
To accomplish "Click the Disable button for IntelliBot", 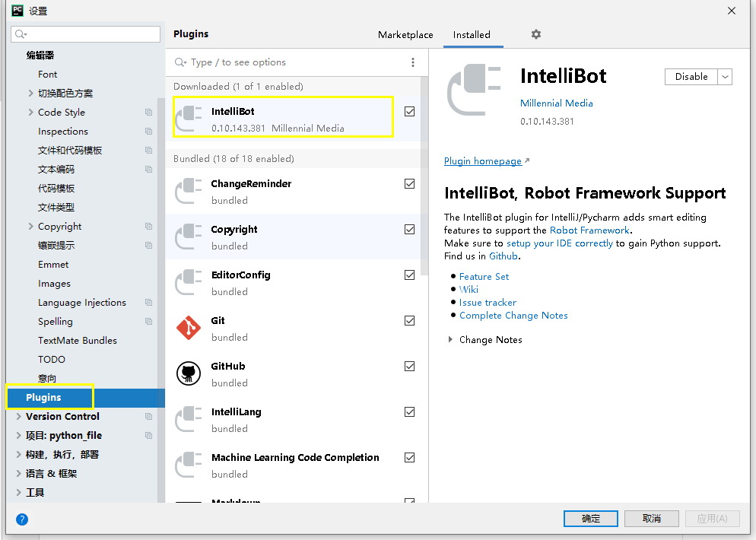I will [x=691, y=77].
